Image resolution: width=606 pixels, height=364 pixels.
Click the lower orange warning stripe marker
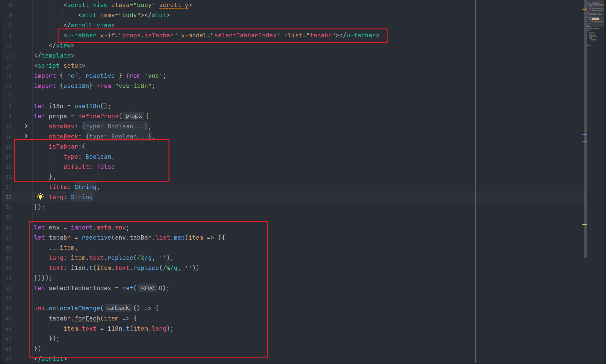pyautogui.click(x=584, y=225)
